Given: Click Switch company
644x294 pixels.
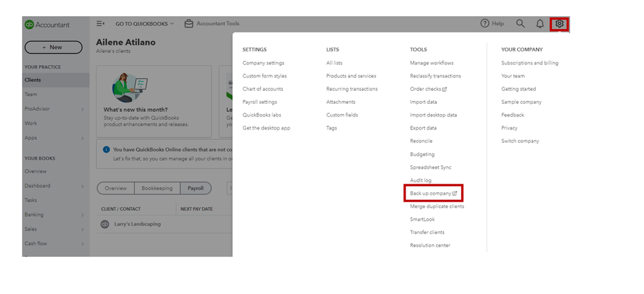Looking at the screenshot, I should (520, 141).
